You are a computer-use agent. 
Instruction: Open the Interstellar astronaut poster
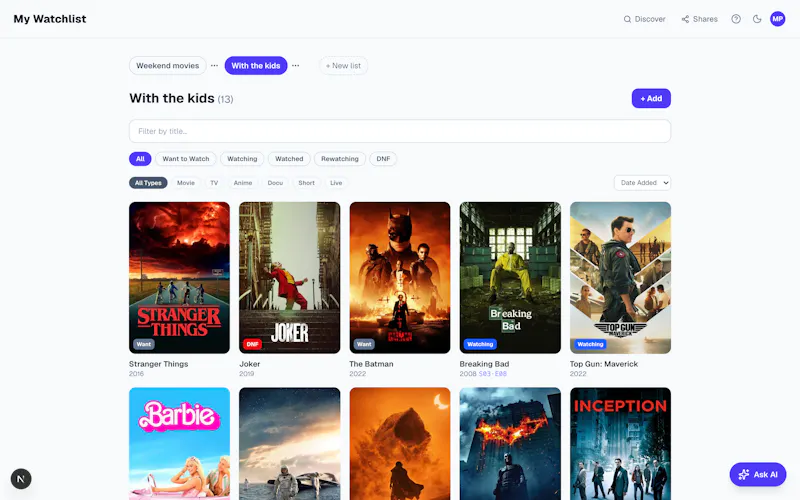pos(289,443)
